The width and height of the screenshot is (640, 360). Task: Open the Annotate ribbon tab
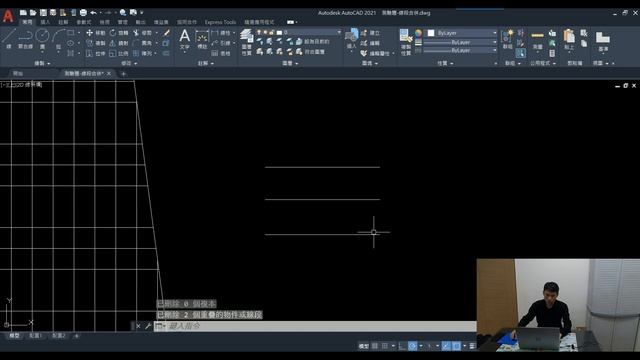63,22
